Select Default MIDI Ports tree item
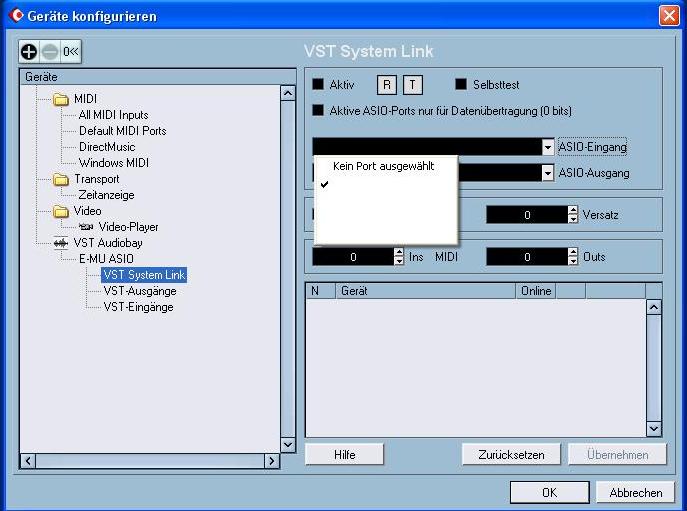 [x=123, y=131]
